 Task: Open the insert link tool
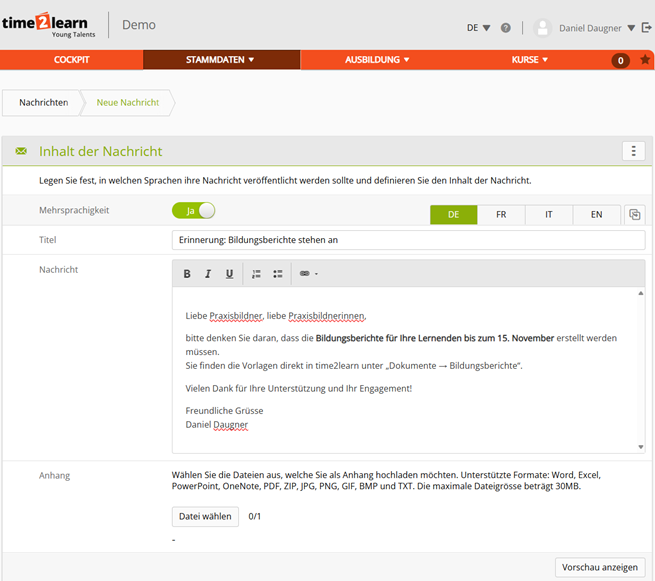306,274
